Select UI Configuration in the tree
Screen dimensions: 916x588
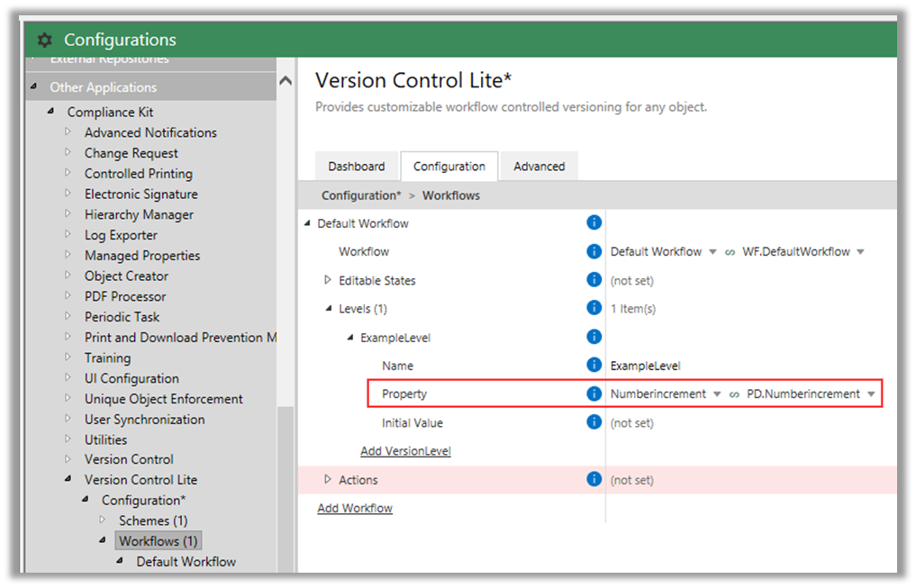132,378
